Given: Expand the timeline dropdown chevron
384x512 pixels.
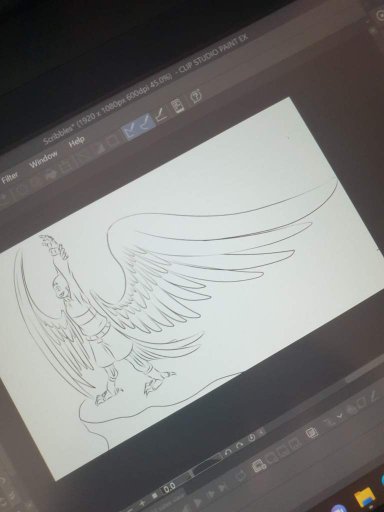Looking at the screenshot, I should [340, 416].
